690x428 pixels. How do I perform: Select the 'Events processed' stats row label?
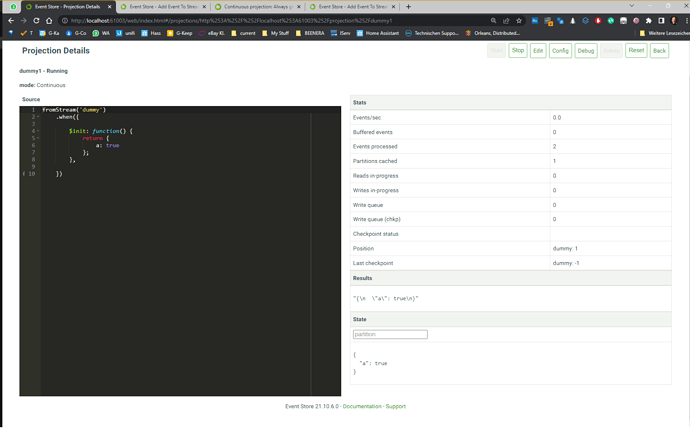tap(375, 146)
